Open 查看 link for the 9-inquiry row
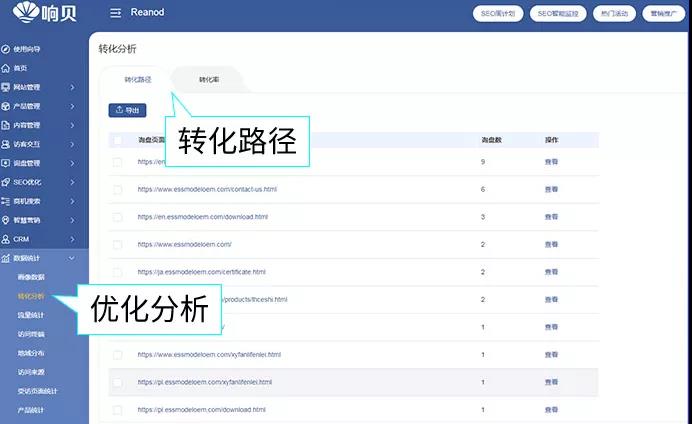Viewport: 692px width, 424px height. coord(551,161)
